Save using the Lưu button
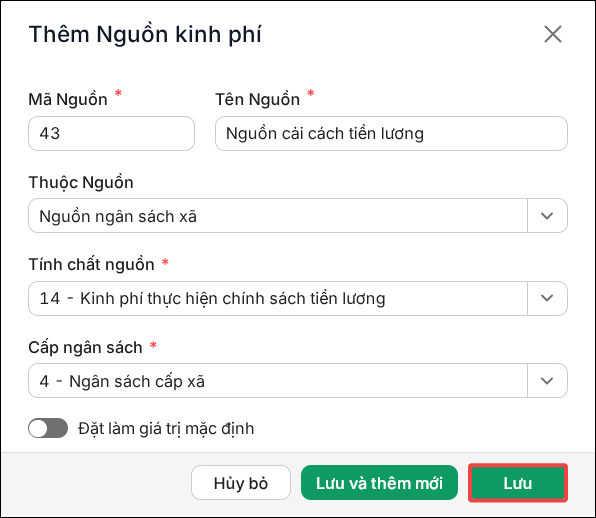The width and height of the screenshot is (596, 518). (x=518, y=483)
